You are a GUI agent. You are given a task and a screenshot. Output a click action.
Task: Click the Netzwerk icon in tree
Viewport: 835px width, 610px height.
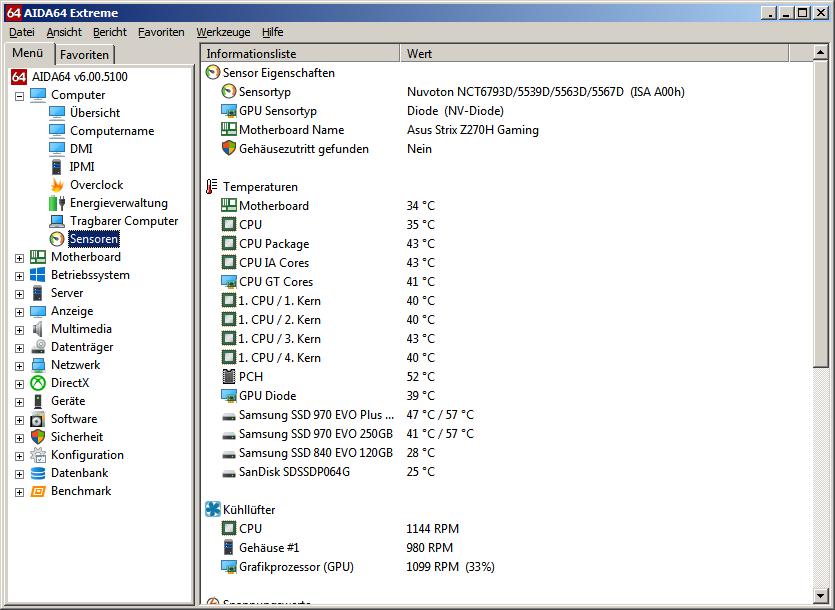click(x=38, y=365)
